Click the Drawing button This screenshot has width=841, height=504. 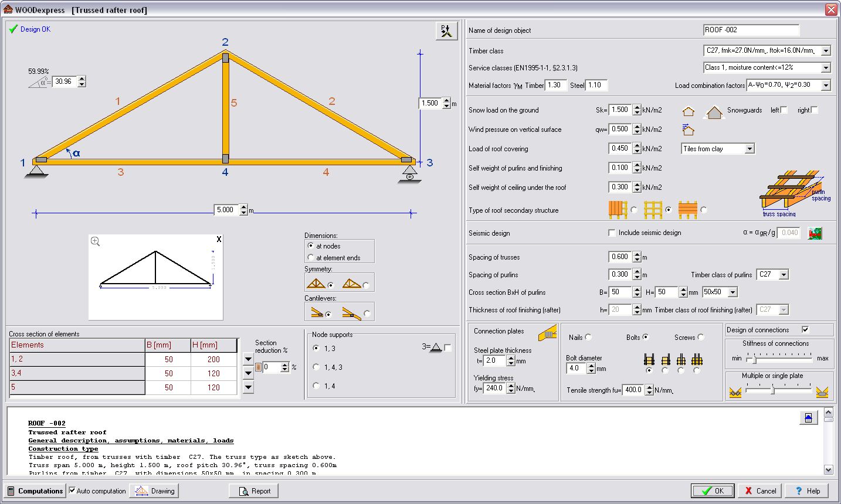tap(154, 491)
